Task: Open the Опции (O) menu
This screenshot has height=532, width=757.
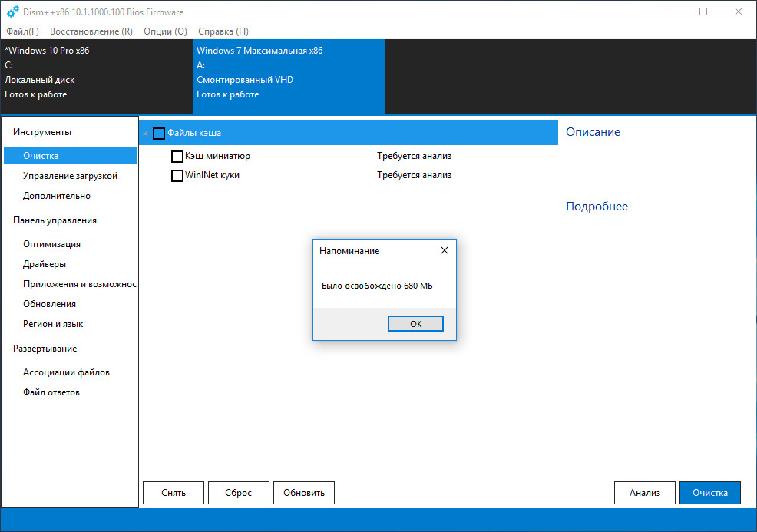Action: (165, 31)
